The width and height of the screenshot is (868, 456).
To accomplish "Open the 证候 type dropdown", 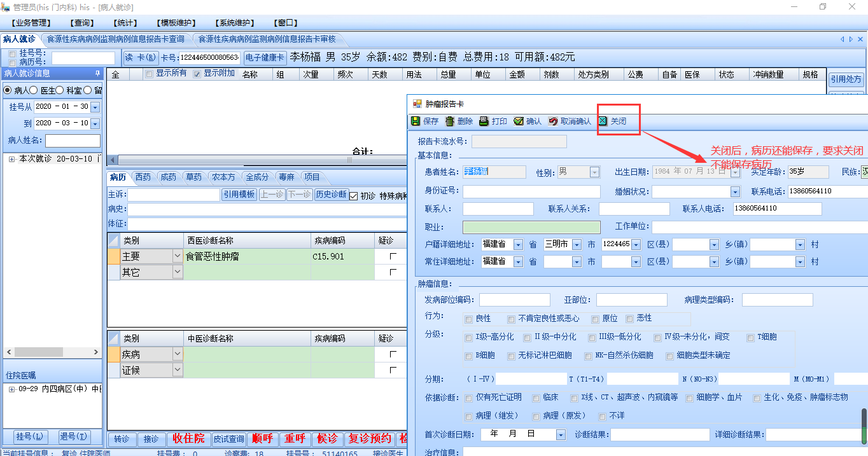I will click(178, 370).
